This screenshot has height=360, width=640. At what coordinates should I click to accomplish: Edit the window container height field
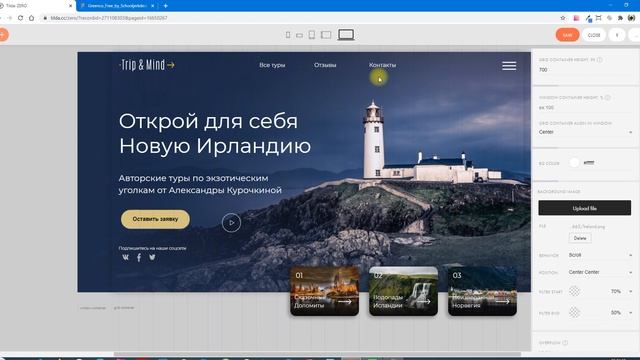(x=585, y=108)
